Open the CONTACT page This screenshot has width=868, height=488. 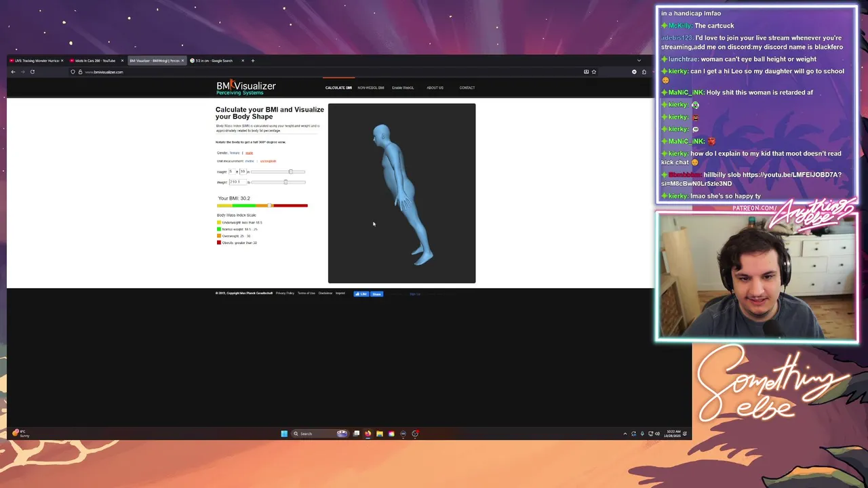point(467,87)
